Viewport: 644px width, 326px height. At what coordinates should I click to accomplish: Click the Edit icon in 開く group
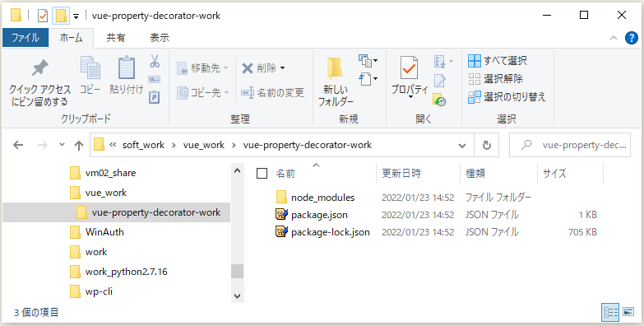coord(440,80)
